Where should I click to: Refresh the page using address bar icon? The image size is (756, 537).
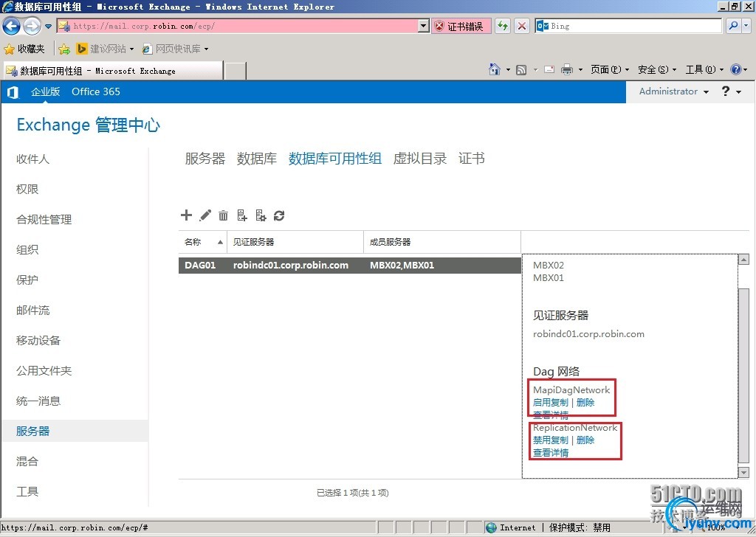click(x=502, y=26)
